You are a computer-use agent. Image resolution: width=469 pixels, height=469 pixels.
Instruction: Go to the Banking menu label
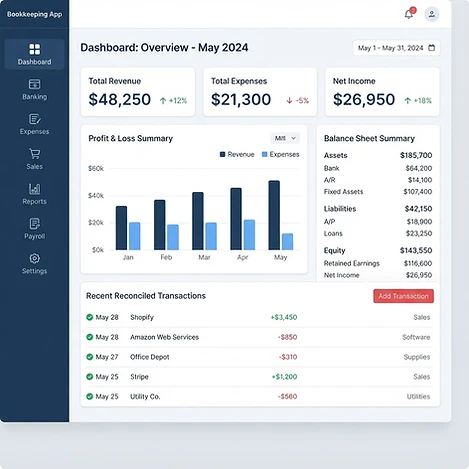click(x=35, y=97)
